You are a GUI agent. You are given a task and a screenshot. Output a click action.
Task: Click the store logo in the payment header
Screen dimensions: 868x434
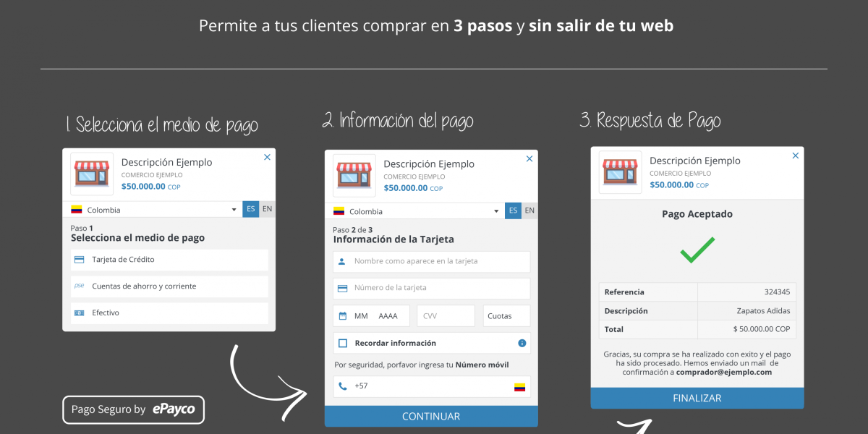90,174
